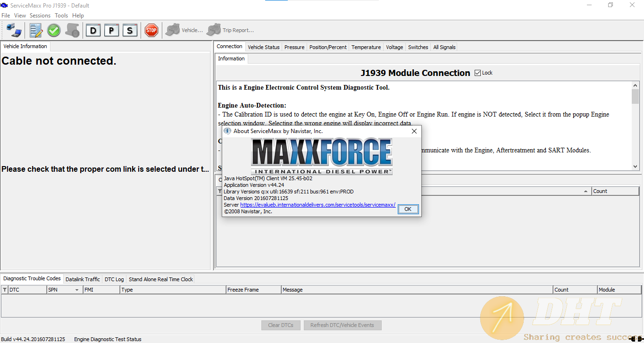644x343 pixels.
Task: Open the P window toolbar icon
Action: [x=111, y=30]
